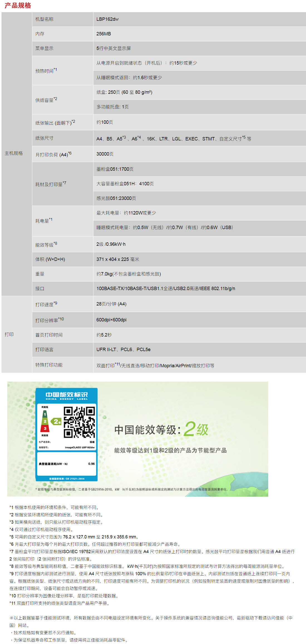This screenshot has height=644, width=306.
Task: Click the 0.96 energy consumption figure
Action: (x=91, y=464)
